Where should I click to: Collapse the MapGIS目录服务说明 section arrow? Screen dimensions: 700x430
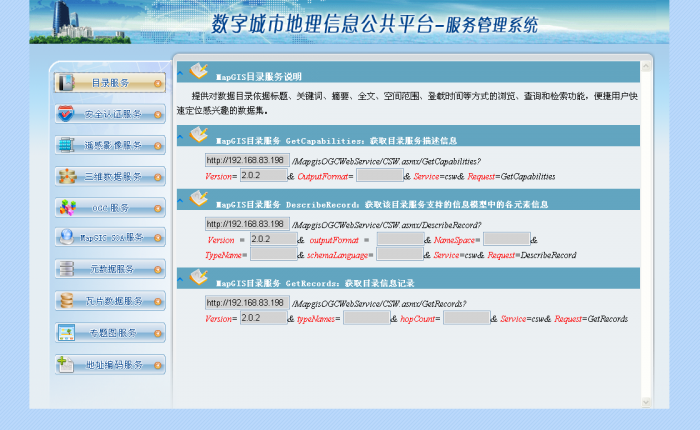(x=180, y=75)
